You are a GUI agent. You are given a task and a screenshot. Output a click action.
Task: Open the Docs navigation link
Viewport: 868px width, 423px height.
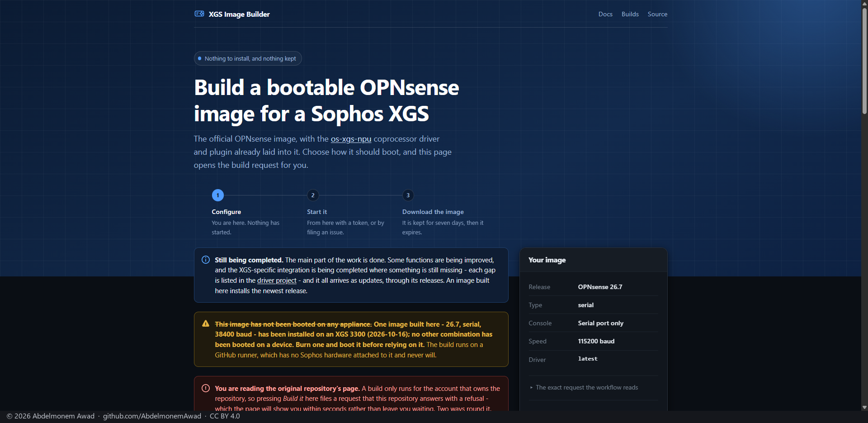coord(605,14)
